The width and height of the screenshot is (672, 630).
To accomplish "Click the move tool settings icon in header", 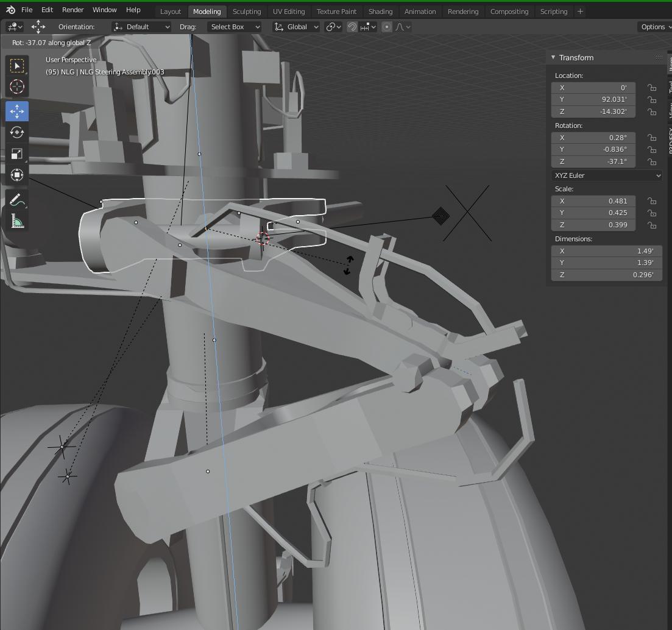I will pos(38,27).
